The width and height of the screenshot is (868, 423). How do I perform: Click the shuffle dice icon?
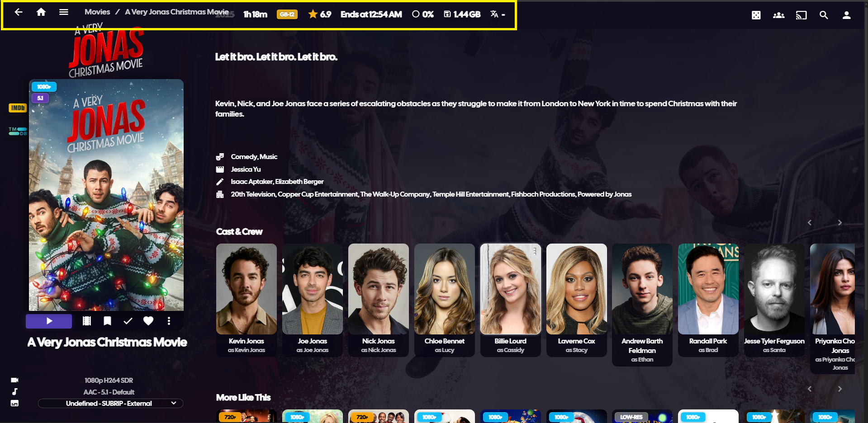click(x=756, y=15)
